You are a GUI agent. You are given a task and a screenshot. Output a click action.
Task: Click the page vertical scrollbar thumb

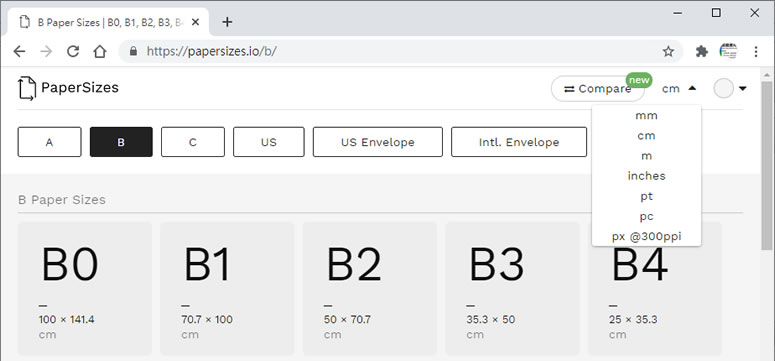point(767,166)
